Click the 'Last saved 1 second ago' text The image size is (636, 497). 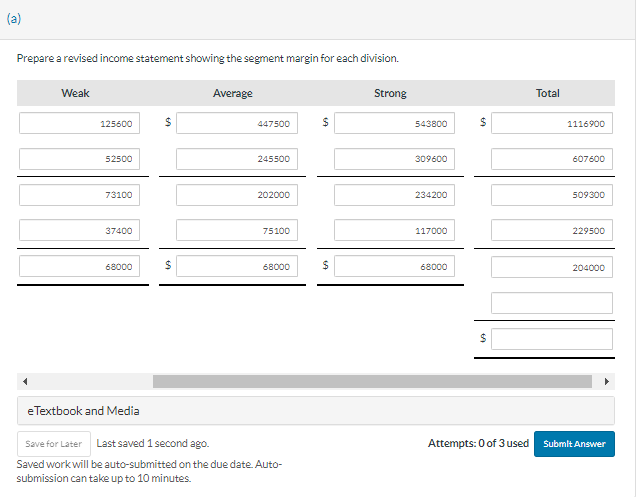pos(153,443)
